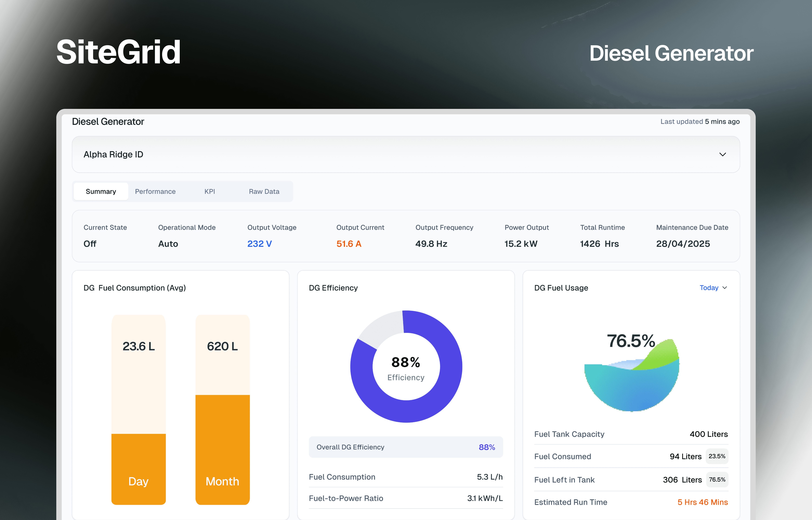Expand the Alpha Ridge ID site dropdown
812x520 pixels.
[406, 154]
